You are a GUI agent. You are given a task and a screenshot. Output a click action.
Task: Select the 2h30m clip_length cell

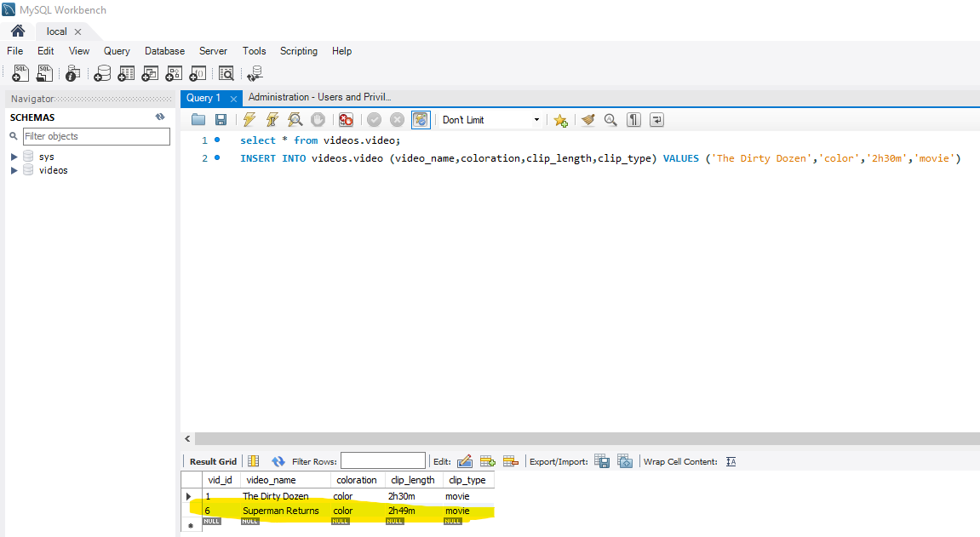coord(414,496)
